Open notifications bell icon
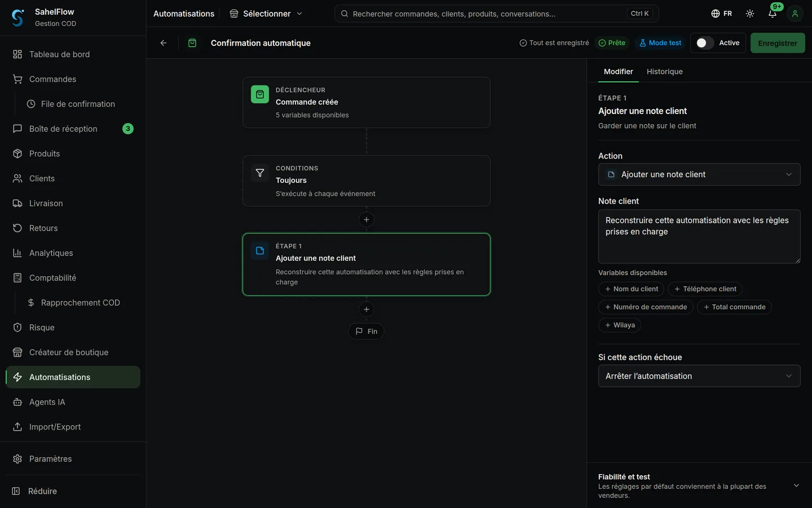812x508 pixels. coord(773,14)
